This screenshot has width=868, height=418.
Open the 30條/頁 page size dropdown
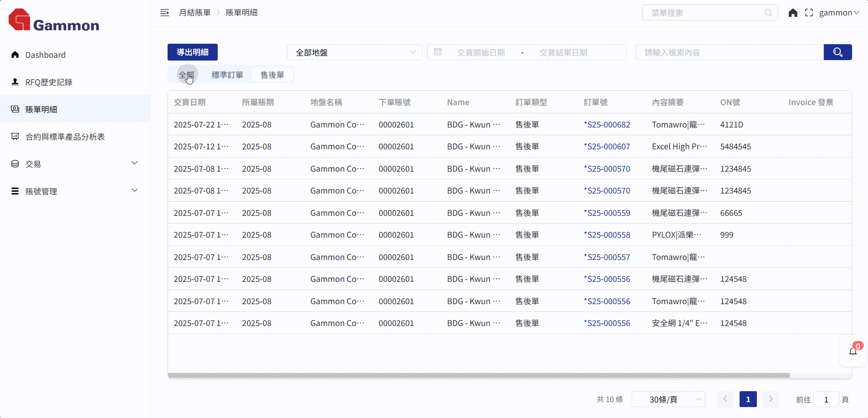pos(668,399)
